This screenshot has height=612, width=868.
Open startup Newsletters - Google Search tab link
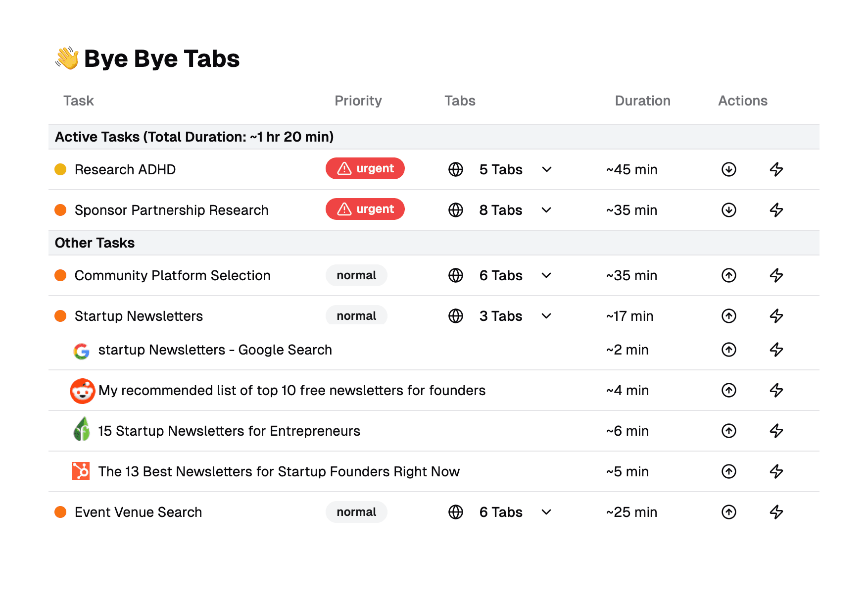(215, 350)
